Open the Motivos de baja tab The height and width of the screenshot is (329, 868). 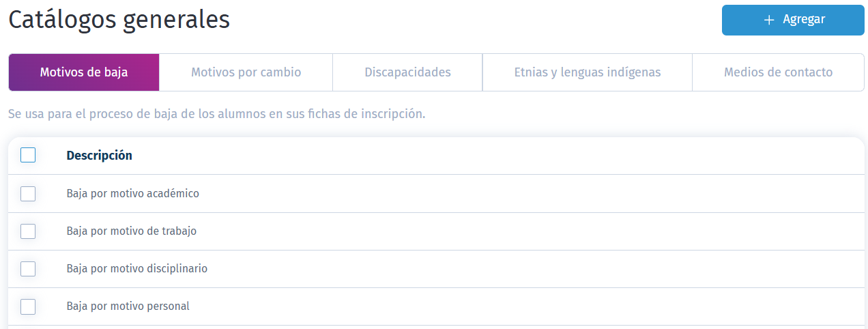click(x=84, y=72)
